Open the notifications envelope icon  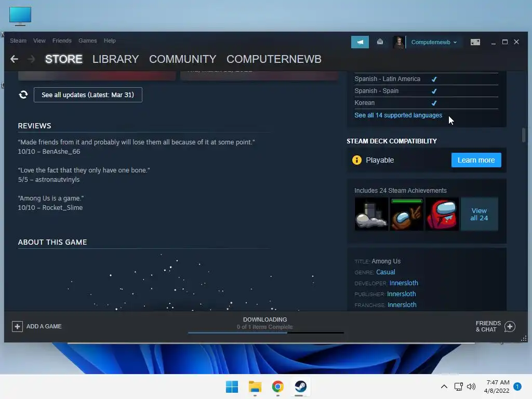[380, 42]
